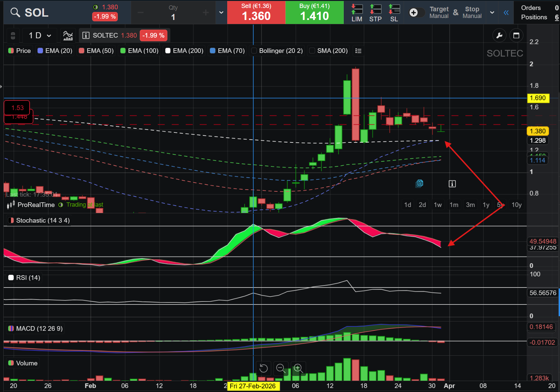This screenshot has width=560, height=392.
Task: Open the indicators chart icon
Action: 68,36
